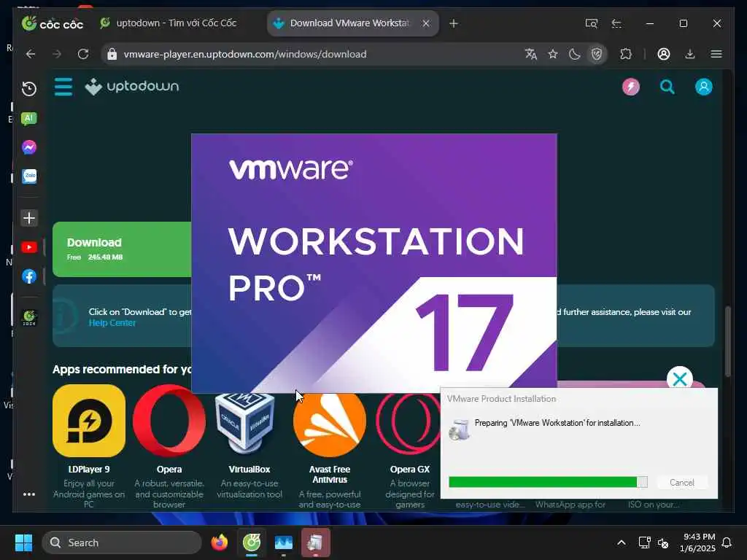The height and width of the screenshot is (560, 747).
Task: Go to the Uptodown home logo
Action: (132, 87)
